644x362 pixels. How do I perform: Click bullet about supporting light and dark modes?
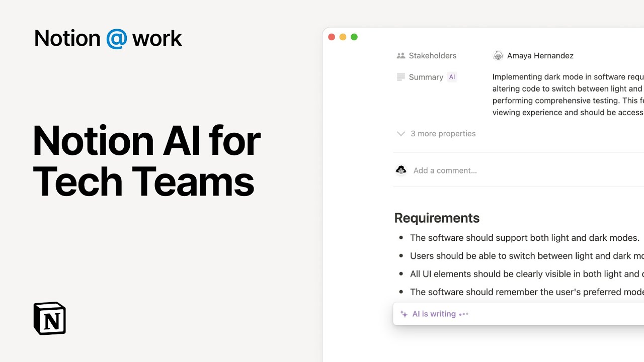tap(524, 238)
